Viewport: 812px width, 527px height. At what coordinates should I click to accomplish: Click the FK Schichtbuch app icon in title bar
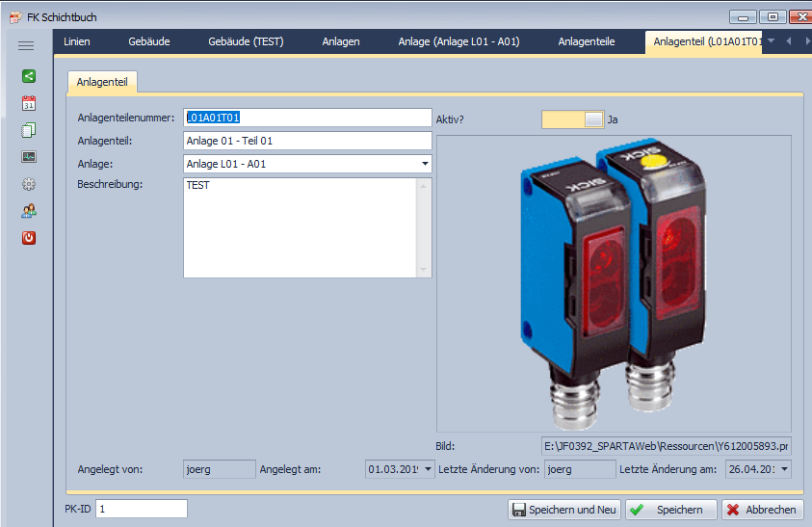15,17
